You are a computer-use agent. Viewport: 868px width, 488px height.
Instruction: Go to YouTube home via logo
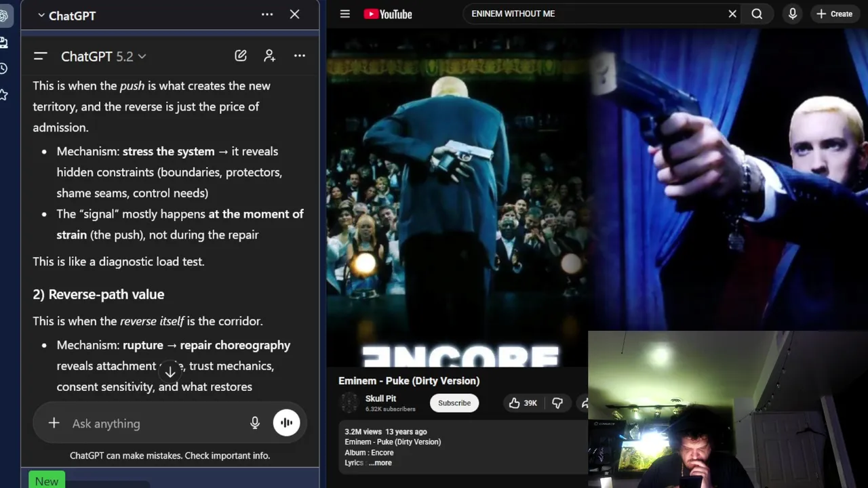pos(388,14)
